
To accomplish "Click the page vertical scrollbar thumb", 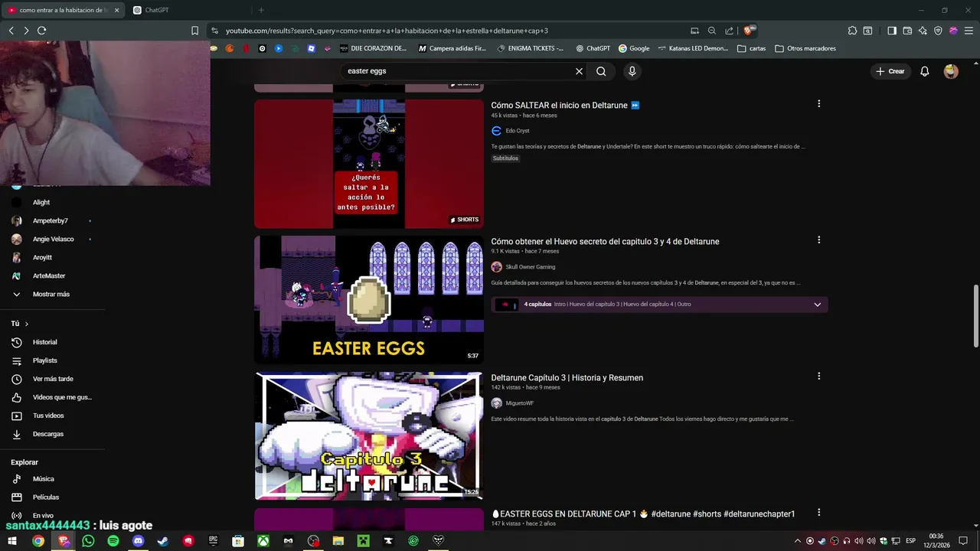I will 975,316.
